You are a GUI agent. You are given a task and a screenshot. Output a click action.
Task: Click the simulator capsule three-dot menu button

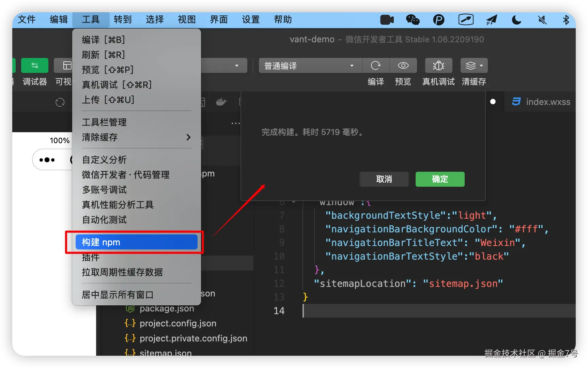click(47, 160)
